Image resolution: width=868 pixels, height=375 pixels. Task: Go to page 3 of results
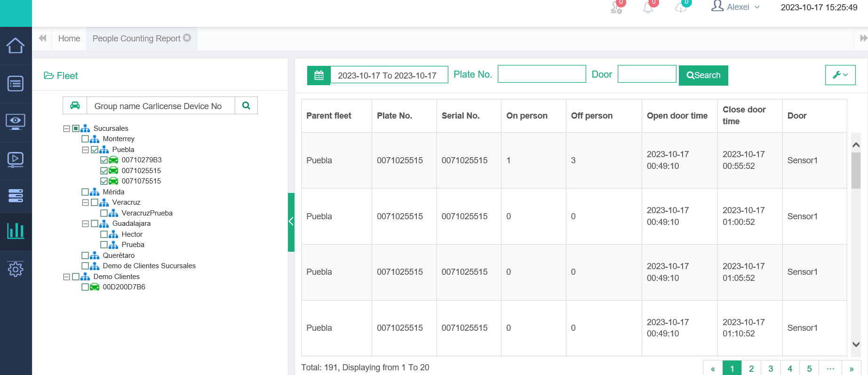click(x=771, y=368)
